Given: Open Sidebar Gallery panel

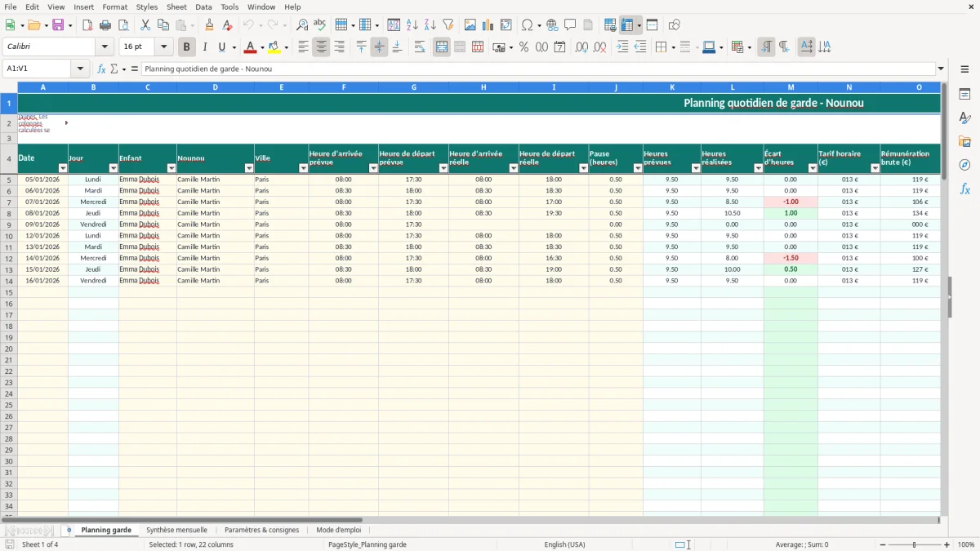Looking at the screenshot, I should [964, 142].
